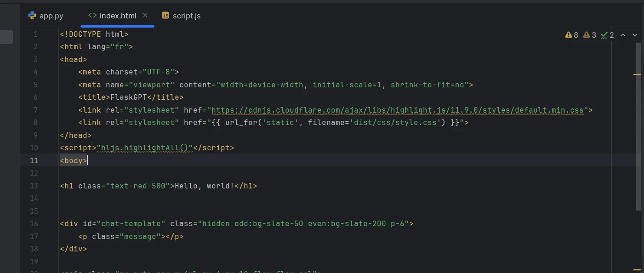Click the JS icon on script.js tab
Viewport: 644px width, 273px height.
pos(165,16)
